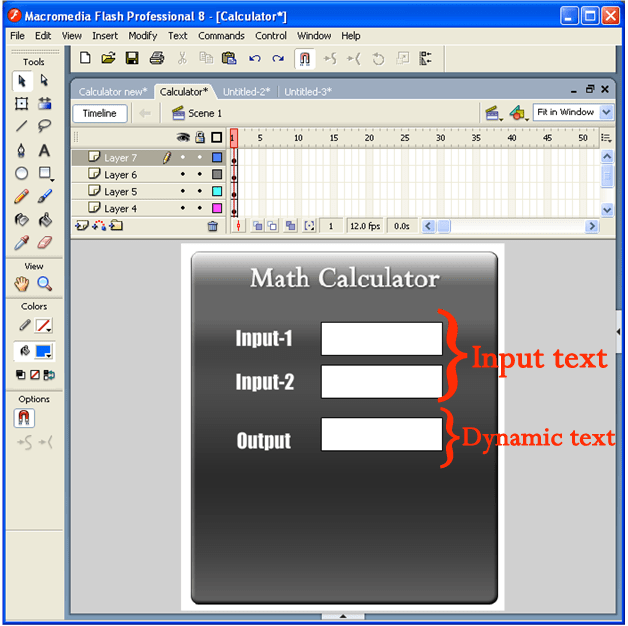Select the Text tool
Image resolution: width=628 pixels, height=626 pixels.
[44, 150]
